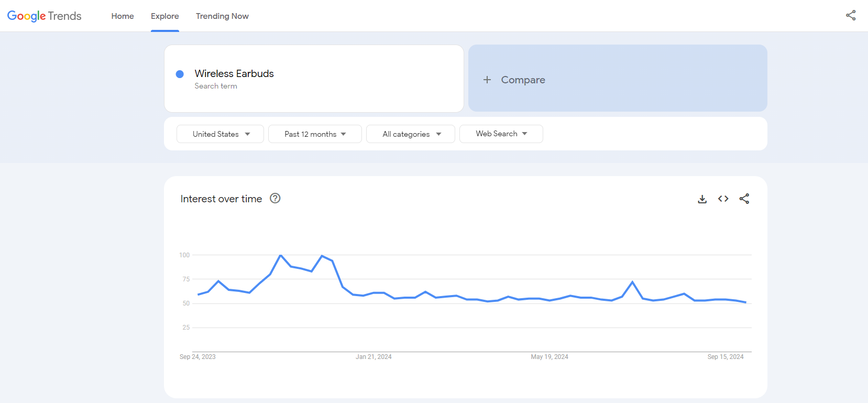Open the Home tab

[x=123, y=16]
